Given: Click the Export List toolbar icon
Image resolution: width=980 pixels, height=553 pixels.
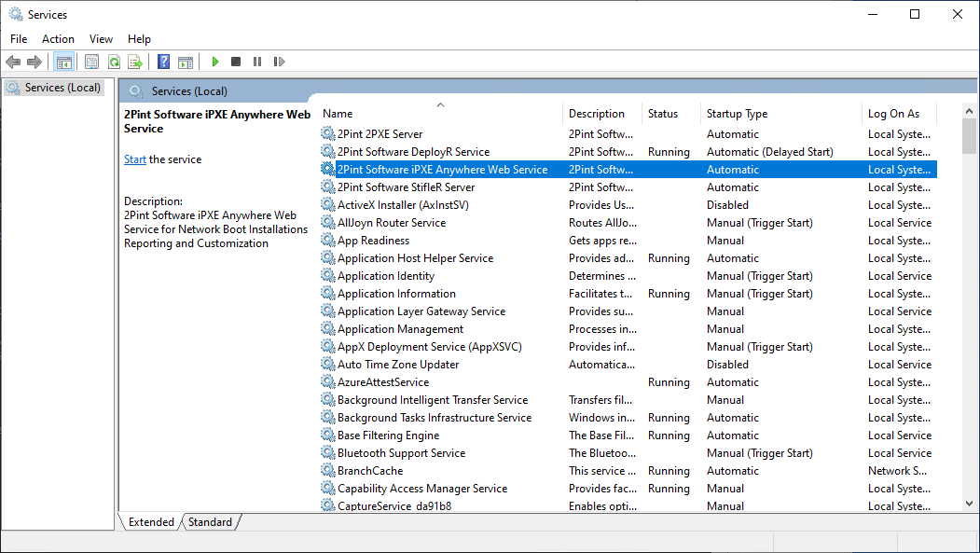Looking at the screenshot, I should pos(135,62).
